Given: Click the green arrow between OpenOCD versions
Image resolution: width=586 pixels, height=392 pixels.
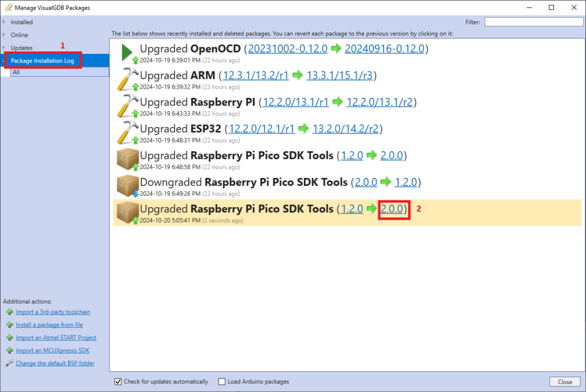Looking at the screenshot, I should point(336,48).
